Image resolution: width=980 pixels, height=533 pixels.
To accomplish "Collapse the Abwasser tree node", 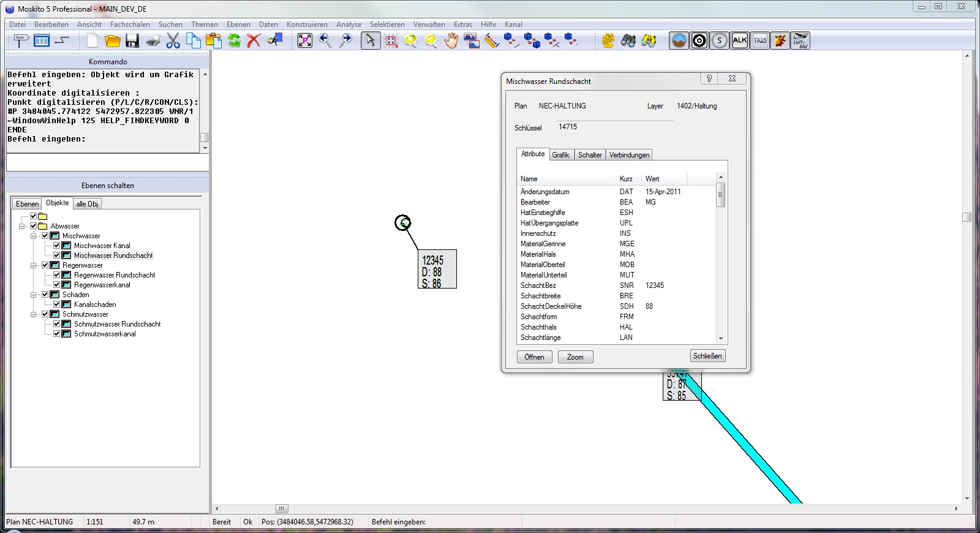I will pos(22,226).
